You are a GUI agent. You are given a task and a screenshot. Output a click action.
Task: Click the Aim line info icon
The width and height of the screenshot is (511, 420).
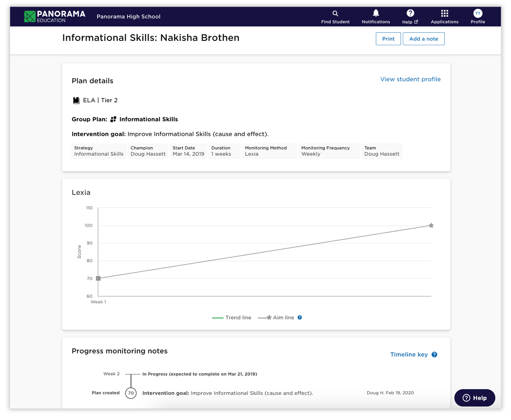coord(300,317)
